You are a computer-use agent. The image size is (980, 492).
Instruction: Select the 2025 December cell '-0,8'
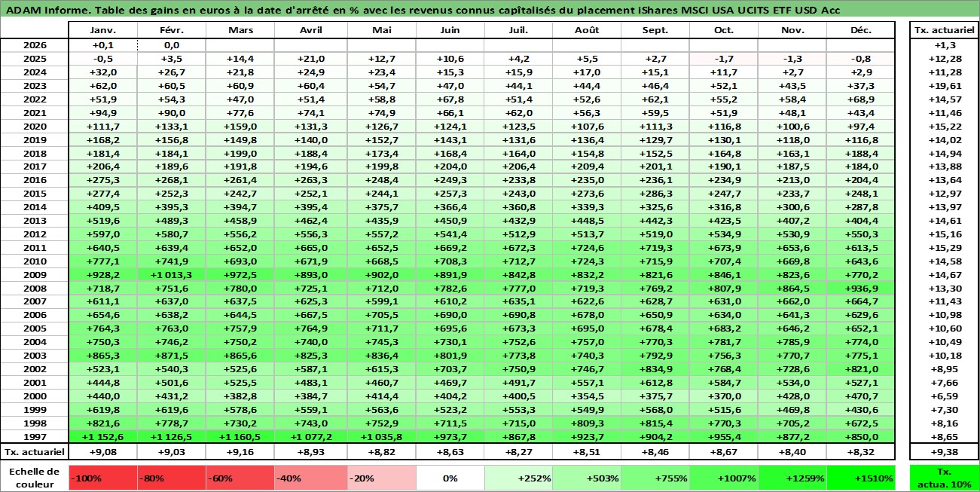[861, 59]
